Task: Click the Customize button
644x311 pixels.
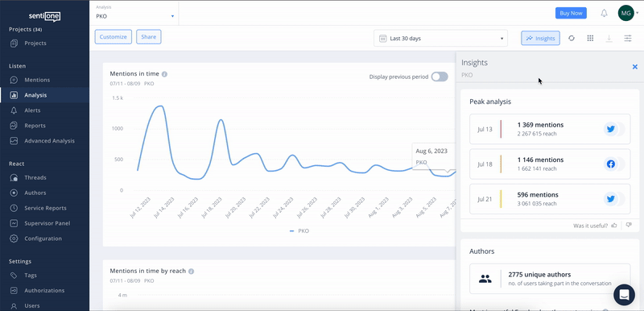Action: pos(114,36)
